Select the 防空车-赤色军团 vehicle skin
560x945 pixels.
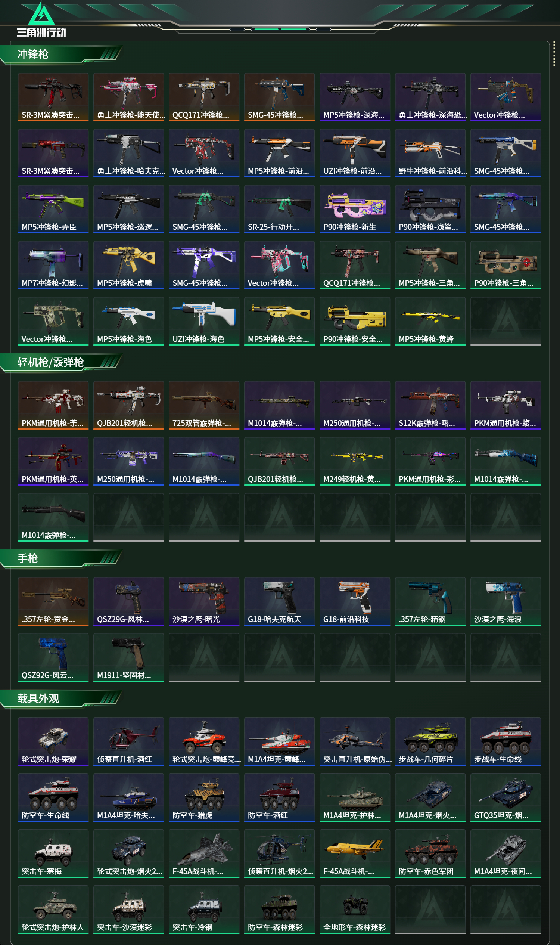click(x=430, y=853)
